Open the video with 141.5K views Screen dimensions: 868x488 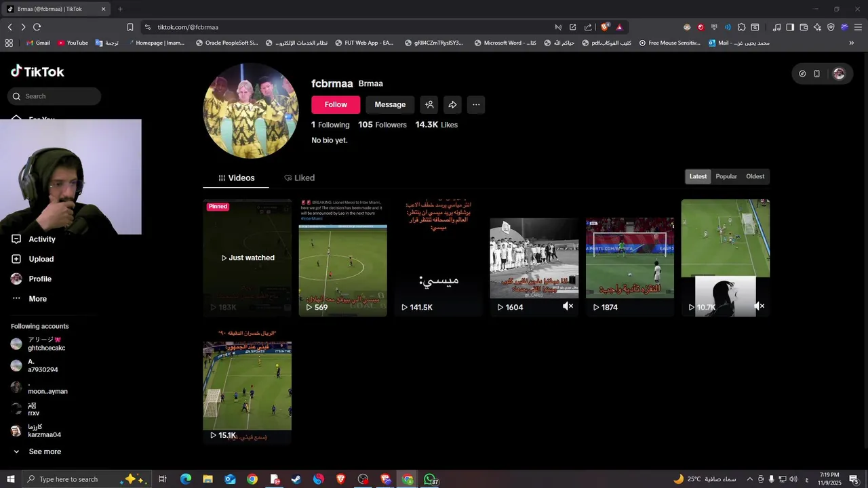click(x=438, y=258)
